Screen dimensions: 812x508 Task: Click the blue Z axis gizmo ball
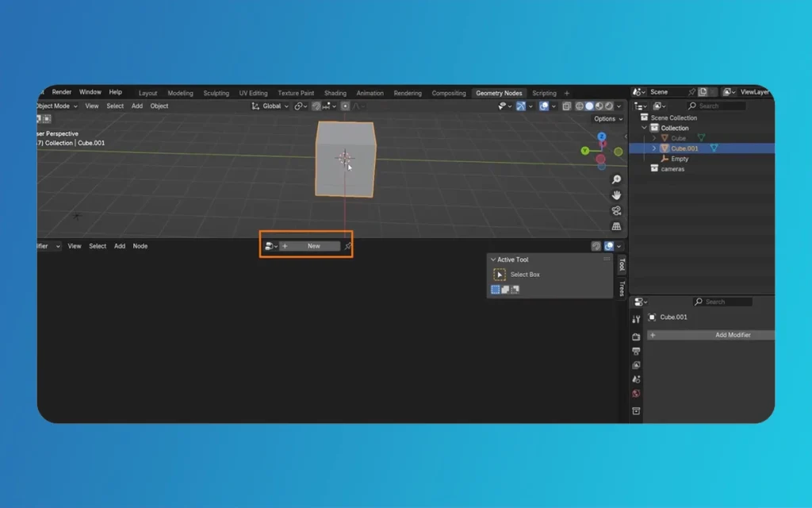click(x=602, y=137)
